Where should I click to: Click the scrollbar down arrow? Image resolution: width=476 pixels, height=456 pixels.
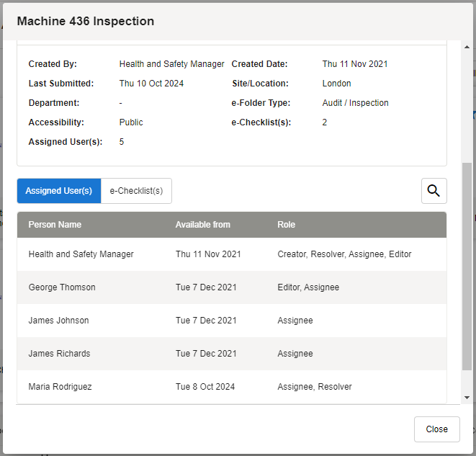[467, 397]
